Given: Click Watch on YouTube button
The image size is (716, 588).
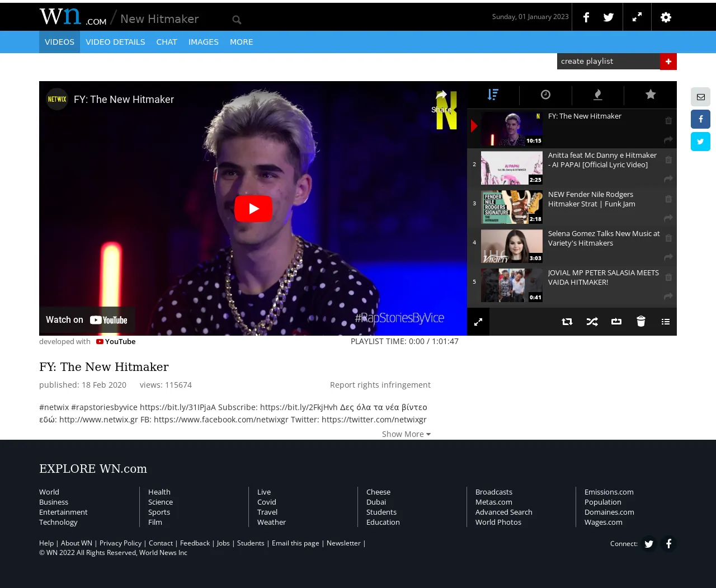Looking at the screenshot, I should 87,320.
